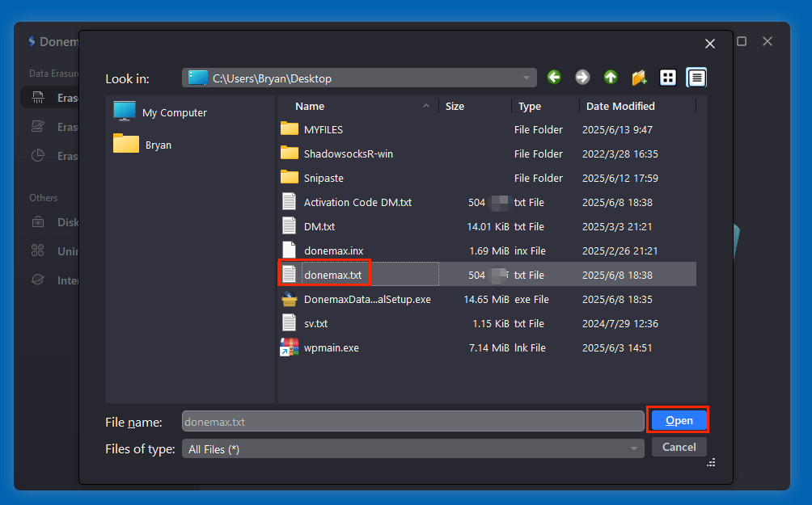
Task: Open the Files of type dropdown
Action: (x=633, y=448)
